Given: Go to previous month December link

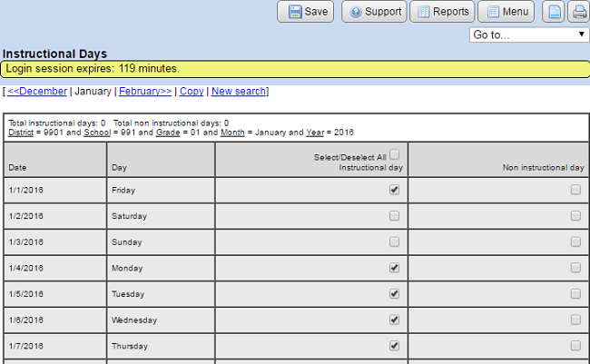Looking at the screenshot, I should pos(38,92).
